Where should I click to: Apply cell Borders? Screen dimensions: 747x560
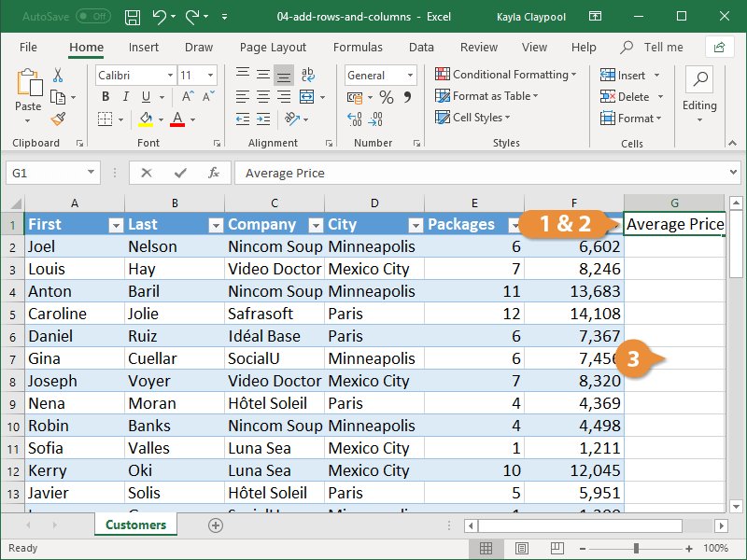[x=105, y=119]
